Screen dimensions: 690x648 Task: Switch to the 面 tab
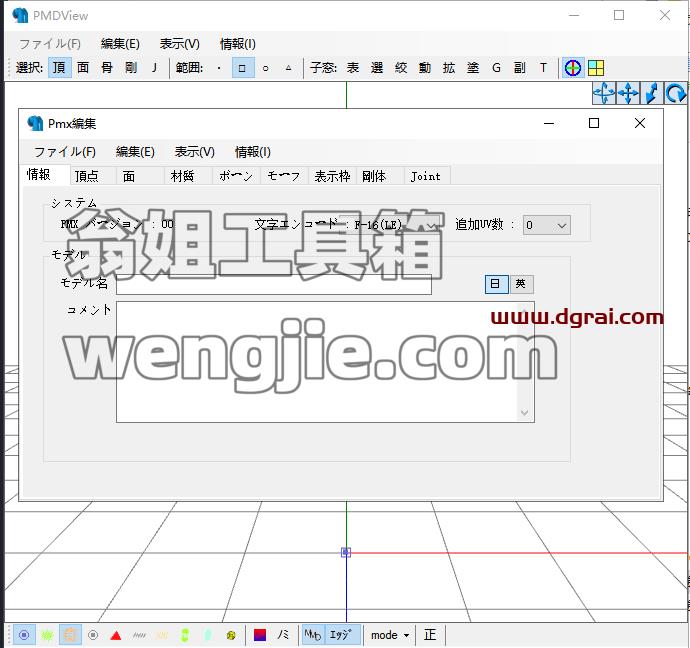click(x=141, y=176)
